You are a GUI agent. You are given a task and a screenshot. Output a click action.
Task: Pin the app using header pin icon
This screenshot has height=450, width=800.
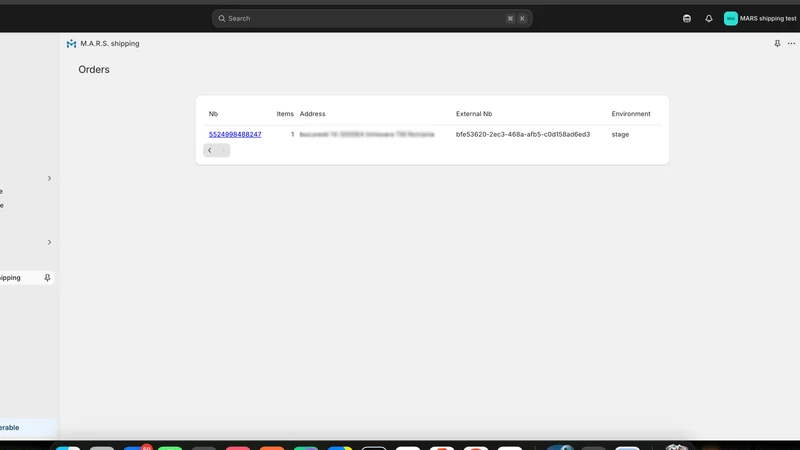point(777,43)
